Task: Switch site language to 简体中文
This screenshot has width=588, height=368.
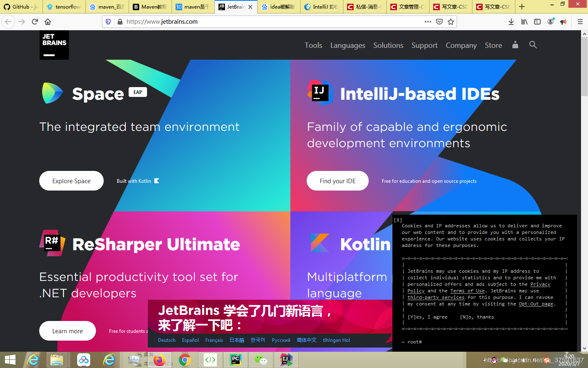Action: (307, 340)
